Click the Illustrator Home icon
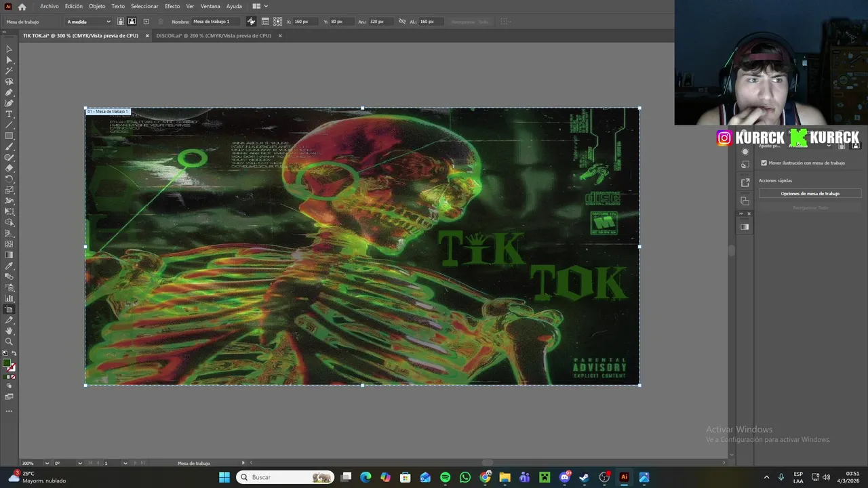Viewport: 868px width, 488px height. click(x=22, y=7)
